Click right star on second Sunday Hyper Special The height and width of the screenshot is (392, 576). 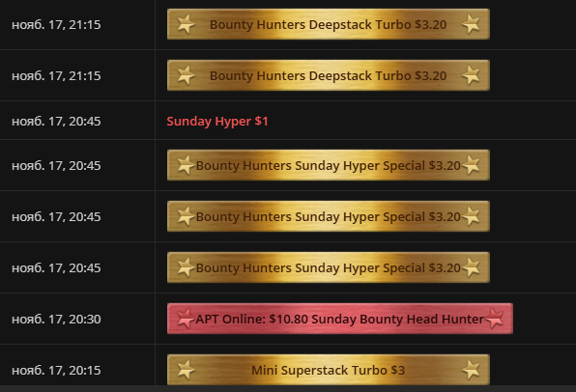click(471, 216)
